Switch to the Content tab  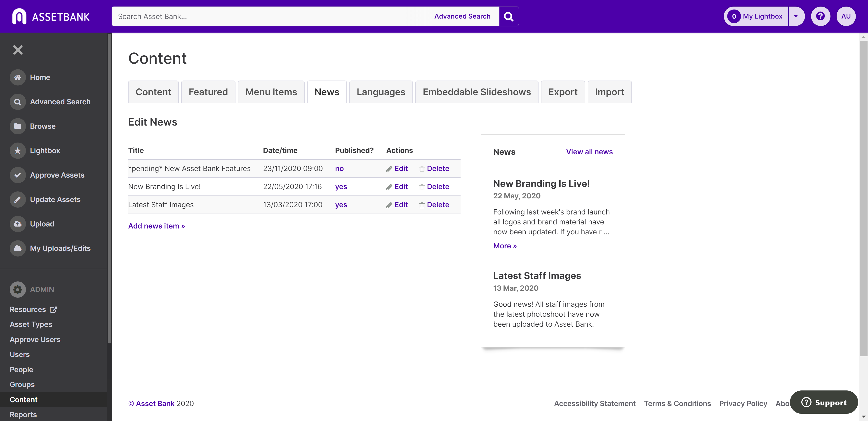(153, 92)
